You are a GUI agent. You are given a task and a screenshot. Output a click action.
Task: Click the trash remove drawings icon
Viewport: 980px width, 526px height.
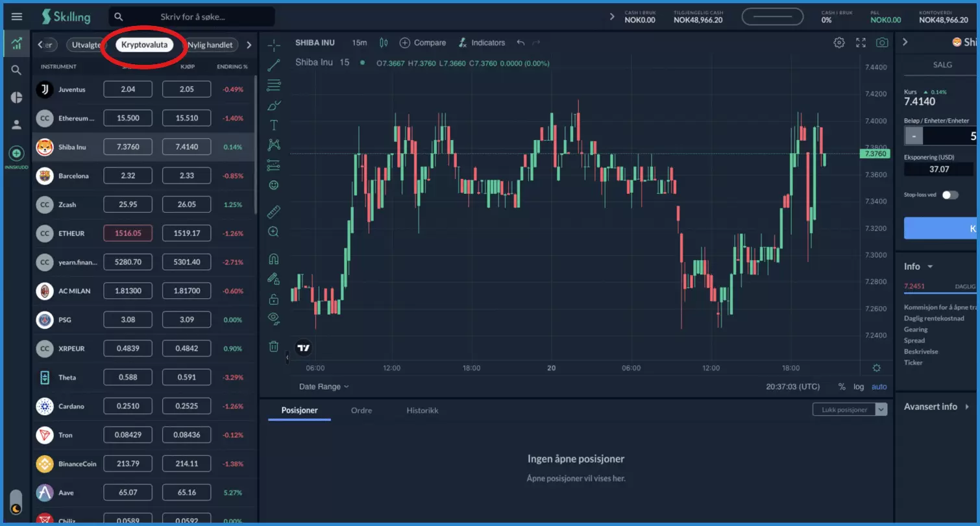(274, 346)
